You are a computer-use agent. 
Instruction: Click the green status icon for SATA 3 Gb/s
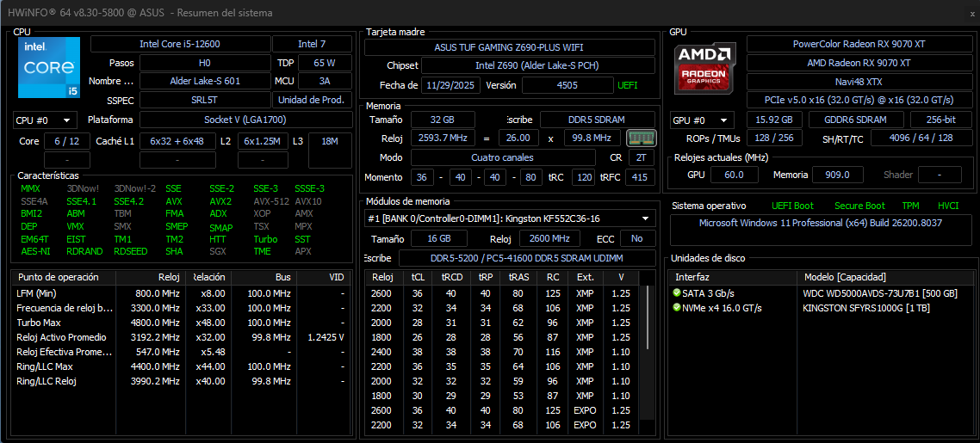(x=676, y=293)
